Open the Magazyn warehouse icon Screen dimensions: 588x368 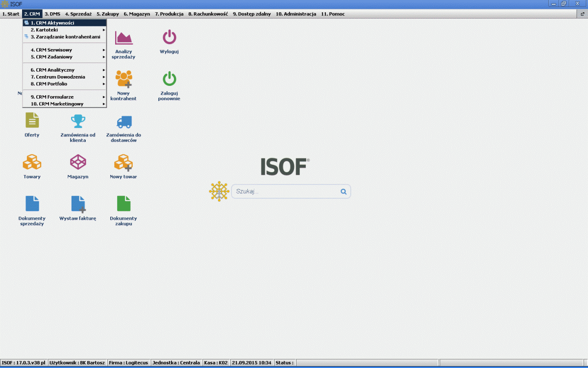[x=78, y=162]
